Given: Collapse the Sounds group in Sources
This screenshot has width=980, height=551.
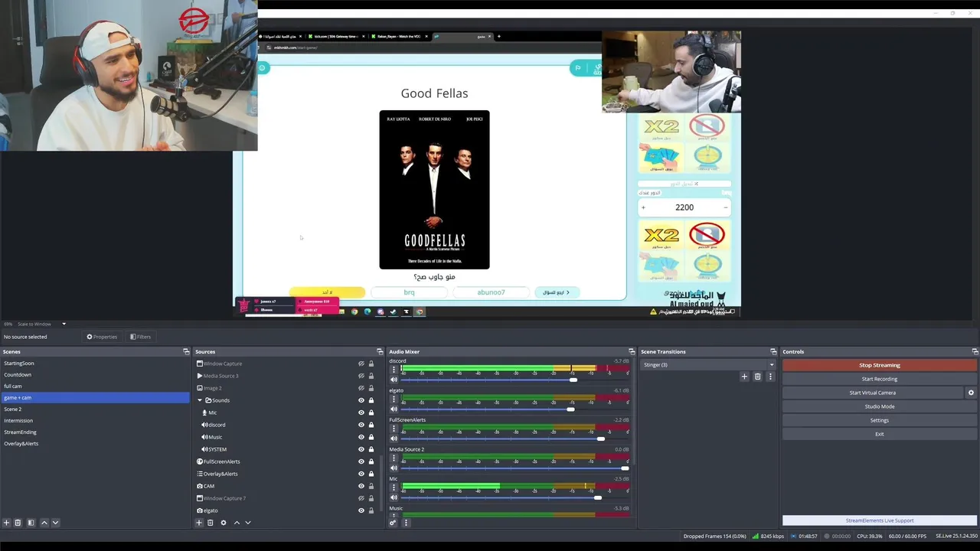Looking at the screenshot, I should click(200, 400).
